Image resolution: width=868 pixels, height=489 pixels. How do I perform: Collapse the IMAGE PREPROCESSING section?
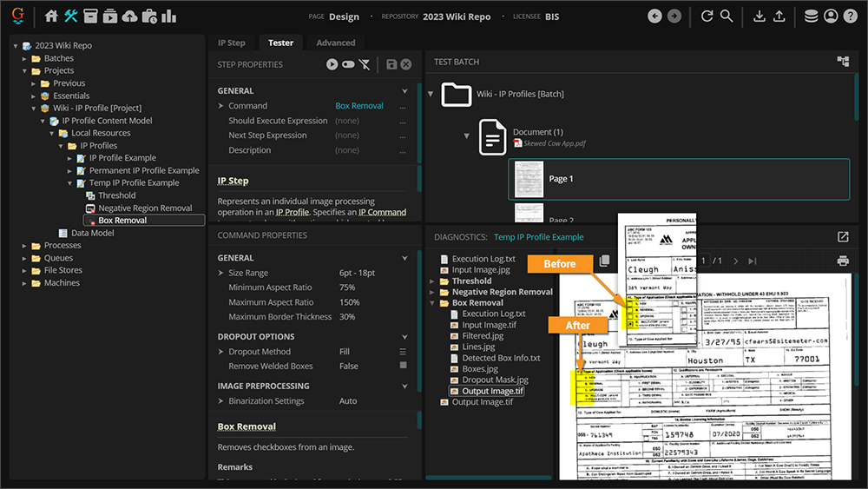click(x=404, y=386)
